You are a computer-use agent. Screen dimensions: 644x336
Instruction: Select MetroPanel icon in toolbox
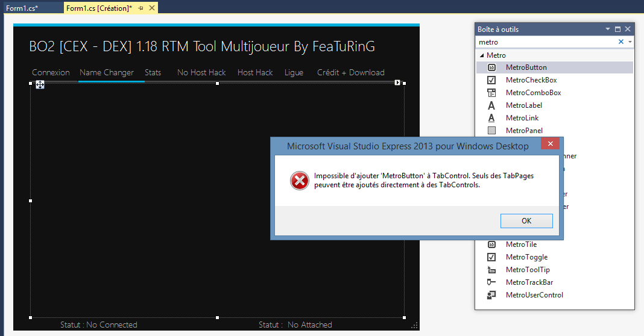[491, 131]
